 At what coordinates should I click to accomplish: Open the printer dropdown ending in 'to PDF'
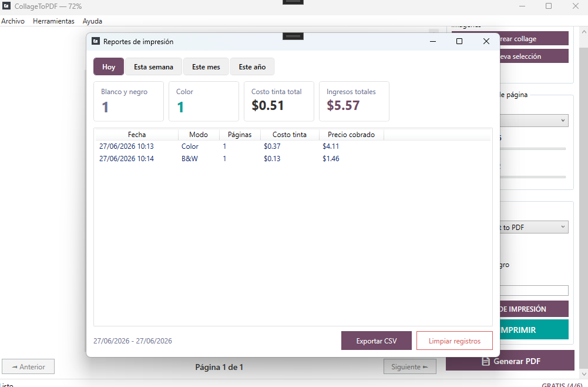click(534, 227)
